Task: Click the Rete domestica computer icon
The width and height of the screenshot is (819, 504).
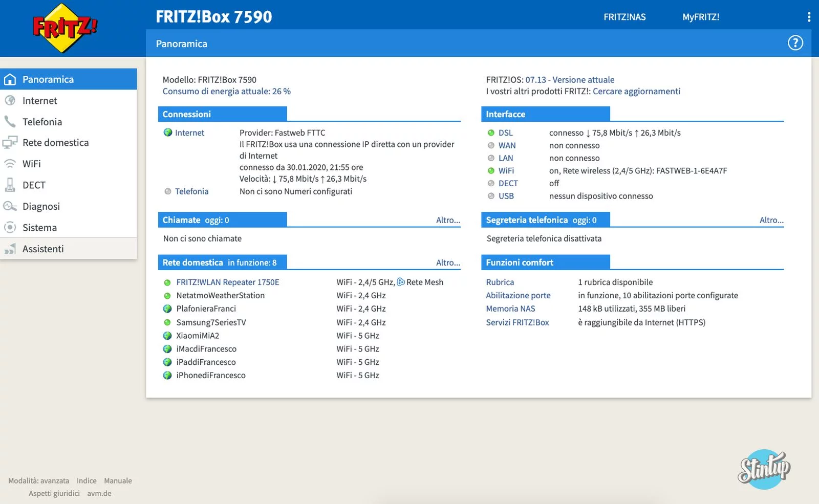Action: (x=10, y=143)
